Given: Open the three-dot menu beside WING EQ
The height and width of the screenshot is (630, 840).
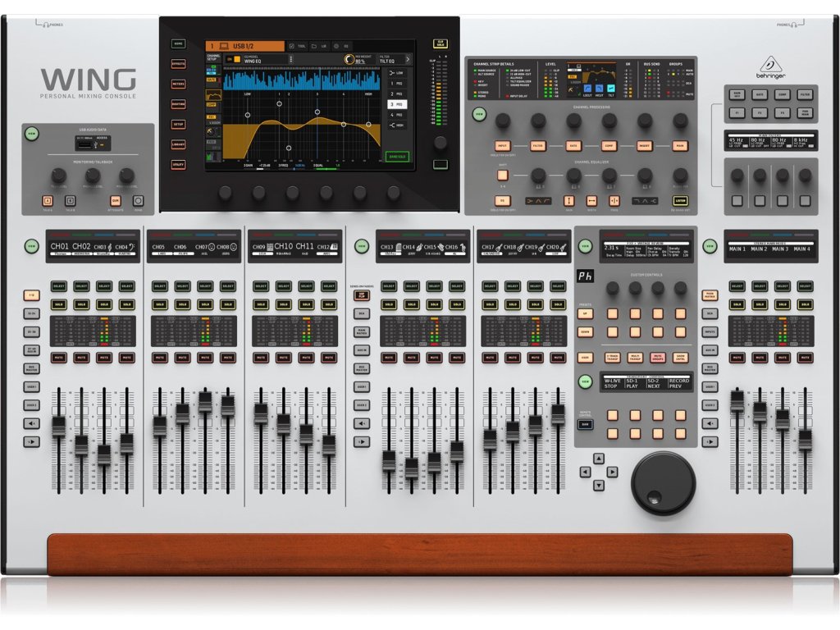Looking at the screenshot, I should click(291, 59).
